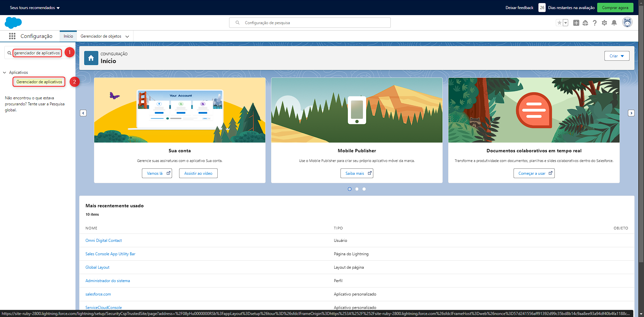This screenshot has width=644, height=317.
Task: Click the Usuário type cell
Action: [x=340, y=241]
